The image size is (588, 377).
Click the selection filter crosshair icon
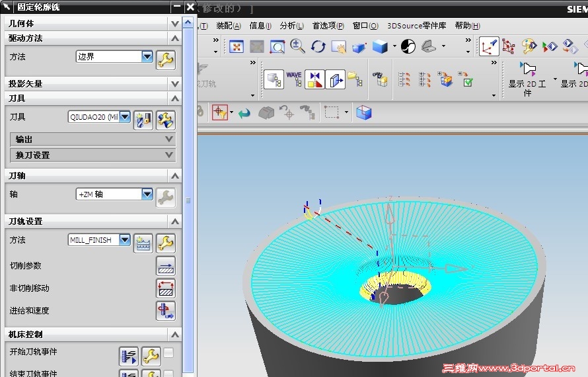click(220, 112)
